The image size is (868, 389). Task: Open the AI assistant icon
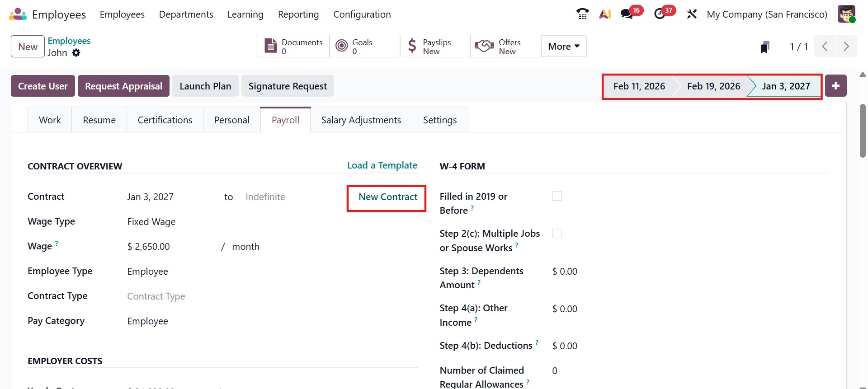click(x=605, y=14)
